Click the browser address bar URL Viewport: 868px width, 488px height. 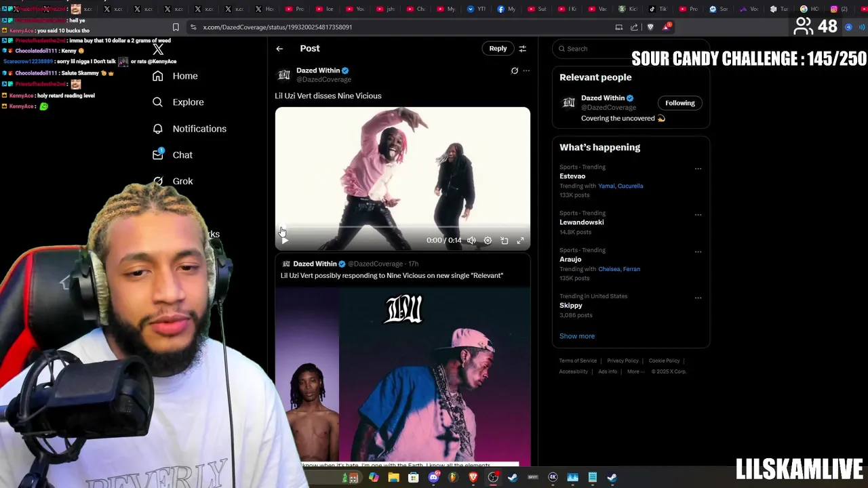tap(277, 27)
